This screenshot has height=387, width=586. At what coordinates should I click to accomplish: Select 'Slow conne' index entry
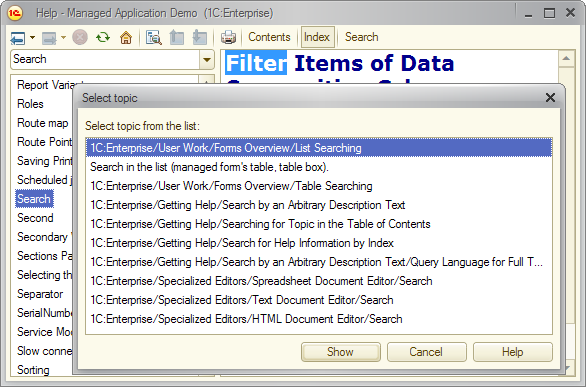coord(44,351)
